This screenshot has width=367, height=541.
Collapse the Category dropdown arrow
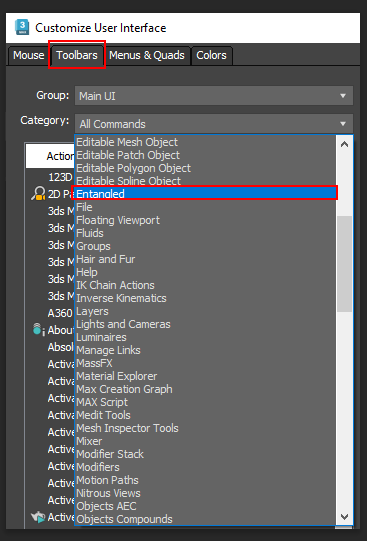point(343,124)
